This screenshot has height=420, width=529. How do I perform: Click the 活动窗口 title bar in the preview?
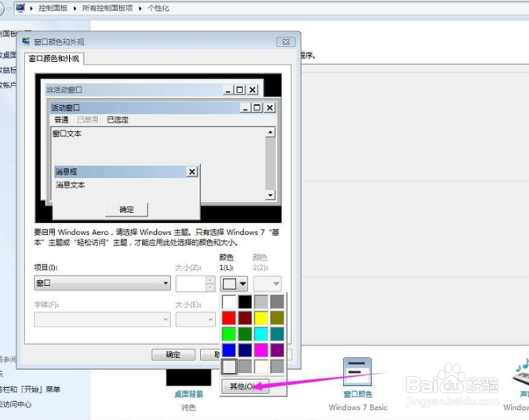point(144,108)
